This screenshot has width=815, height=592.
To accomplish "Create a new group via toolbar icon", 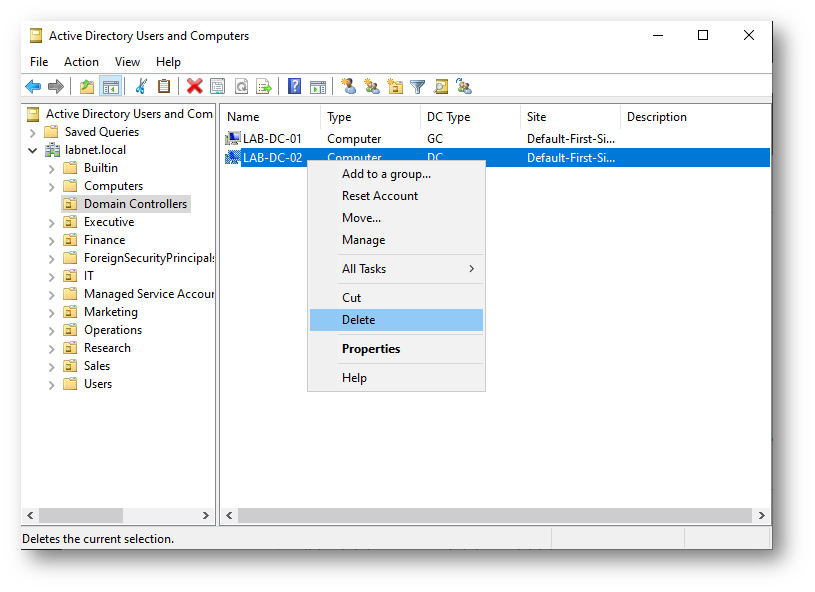I will 372,86.
